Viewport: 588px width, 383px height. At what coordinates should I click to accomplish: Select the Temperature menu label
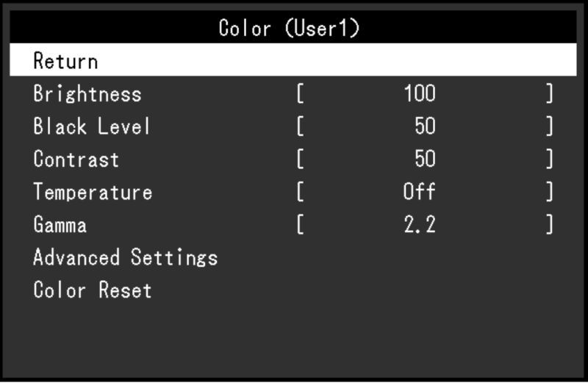93,192
